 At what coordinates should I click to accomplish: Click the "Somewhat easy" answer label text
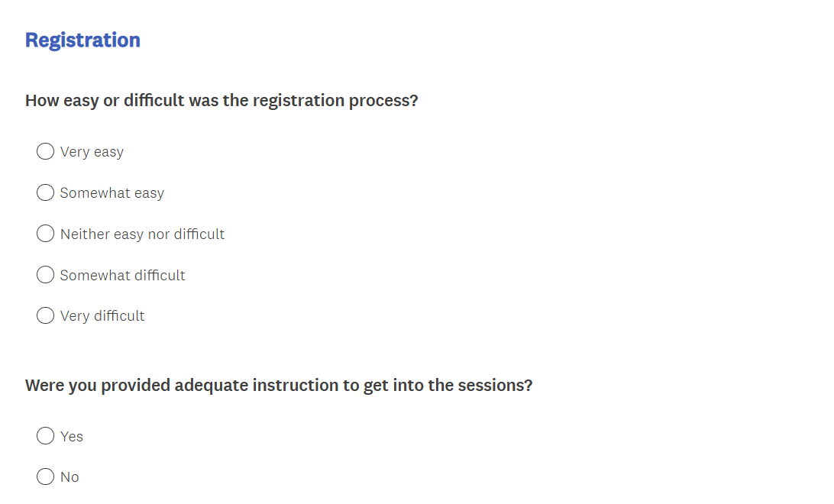112,193
